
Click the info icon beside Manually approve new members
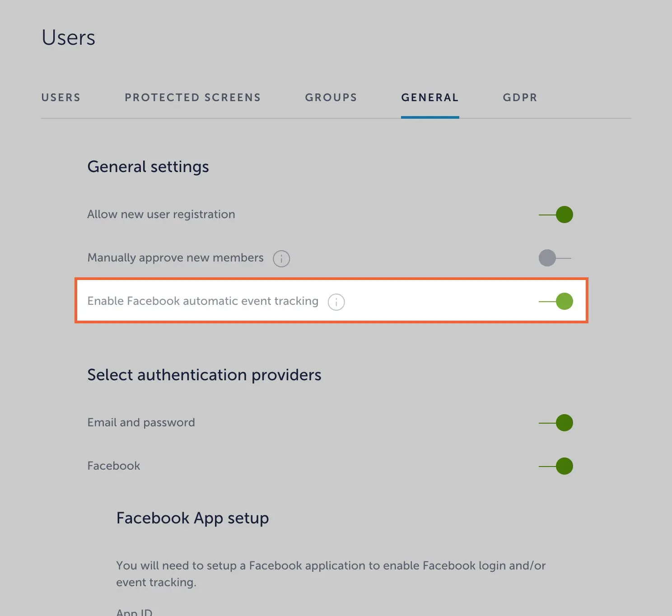click(x=281, y=258)
